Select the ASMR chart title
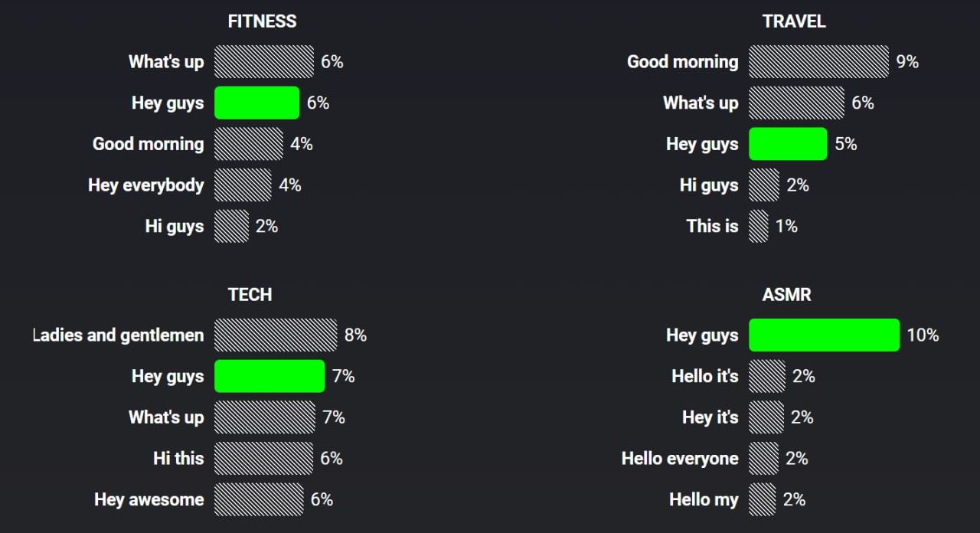 click(x=786, y=295)
